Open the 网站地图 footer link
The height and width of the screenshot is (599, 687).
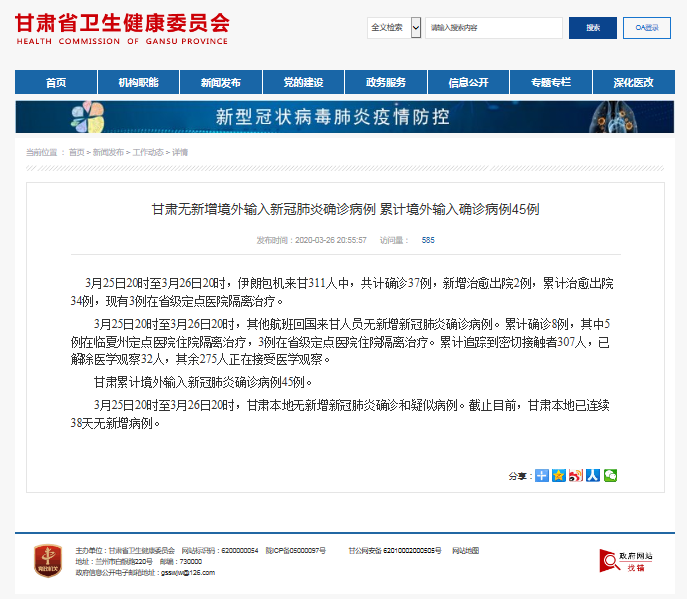(x=465, y=550)
